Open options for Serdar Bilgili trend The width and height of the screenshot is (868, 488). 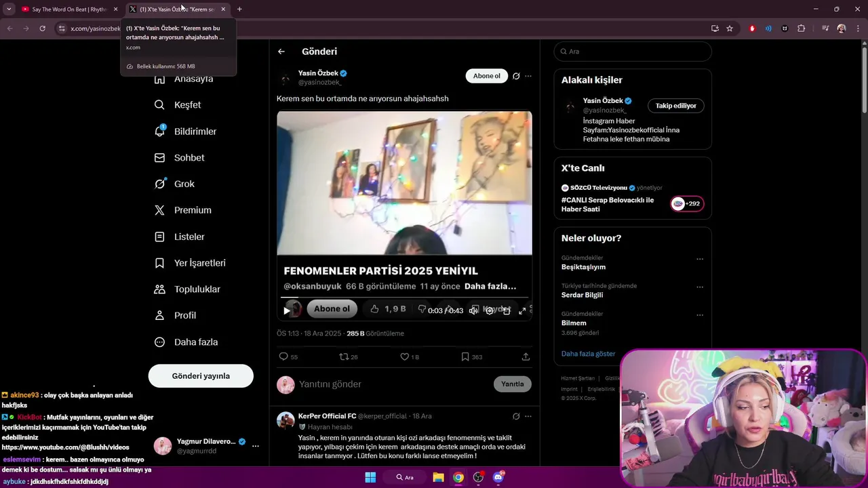click(700, 287)
